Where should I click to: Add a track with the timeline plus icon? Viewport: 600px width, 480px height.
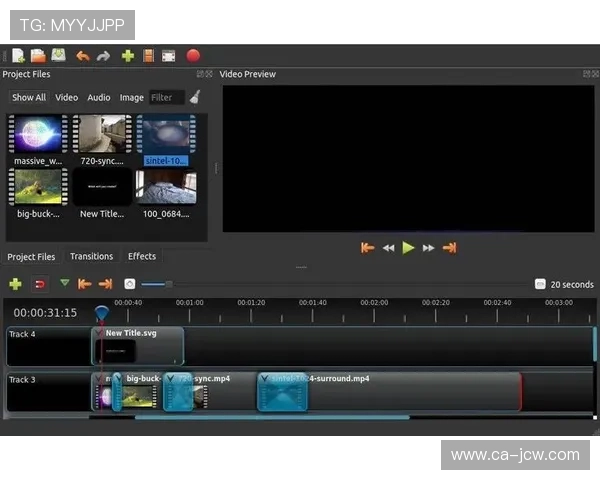tap(15, 284)
